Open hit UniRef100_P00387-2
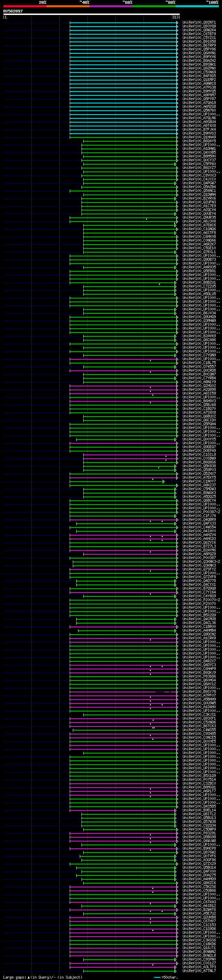Screen dimensions: 222x980 coord(201,512)
